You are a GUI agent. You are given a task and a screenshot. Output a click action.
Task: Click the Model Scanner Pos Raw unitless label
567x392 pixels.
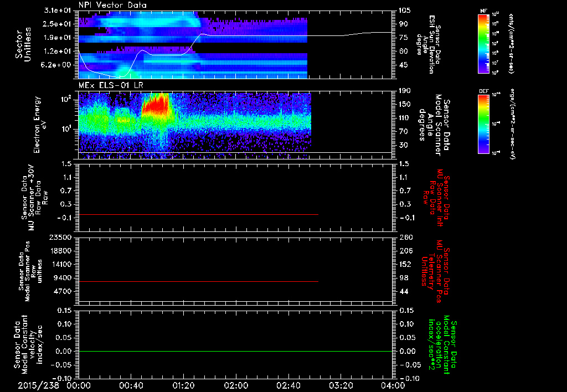(x=30, y=271)
